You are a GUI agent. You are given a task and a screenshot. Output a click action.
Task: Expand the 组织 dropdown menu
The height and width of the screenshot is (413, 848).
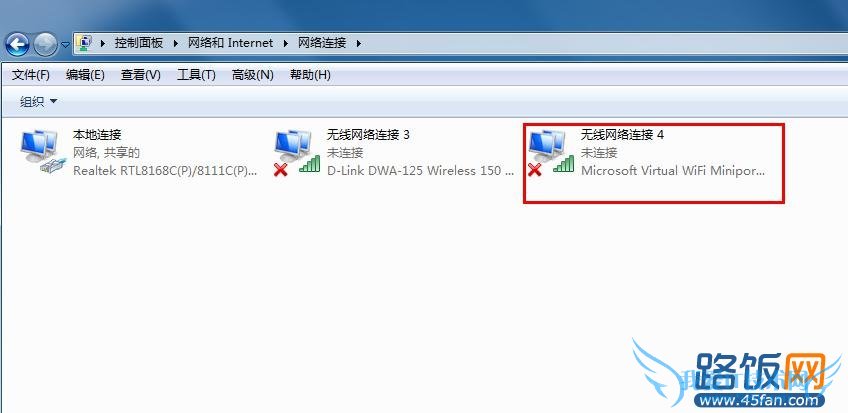[x=38, y=101]
